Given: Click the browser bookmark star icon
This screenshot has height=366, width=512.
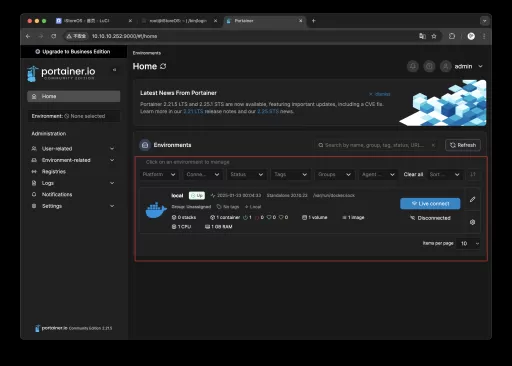Looking at the screenshot, I should point(434,36).
